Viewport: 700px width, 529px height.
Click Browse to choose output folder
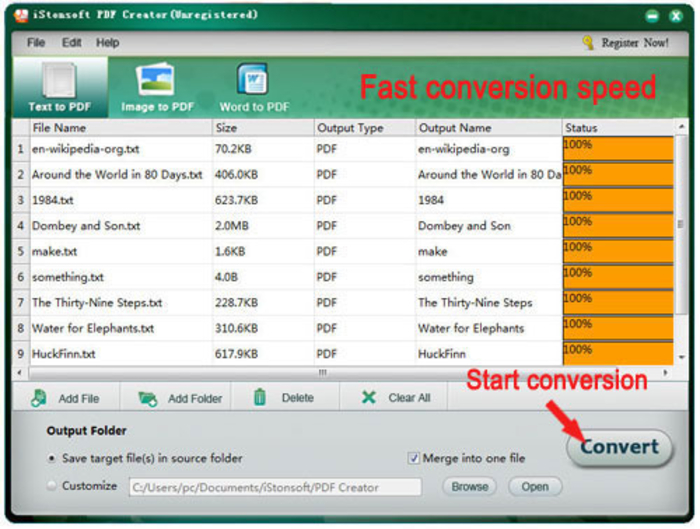coord(469,487)
